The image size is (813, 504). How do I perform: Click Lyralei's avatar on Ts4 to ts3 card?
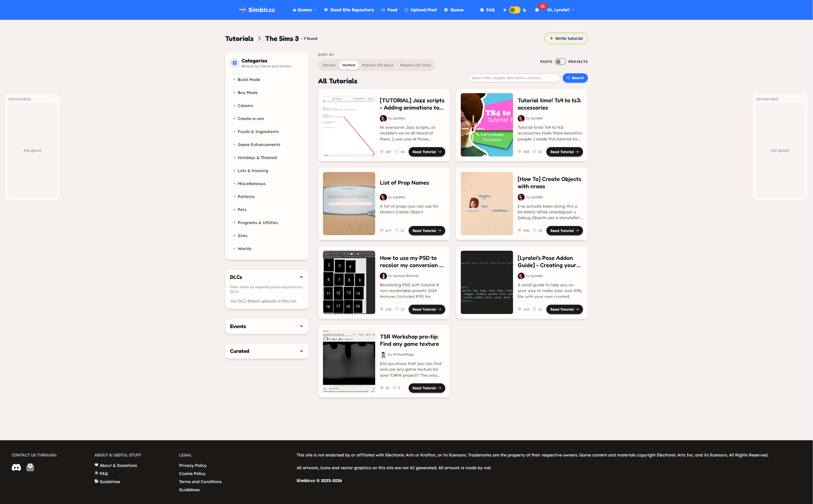pyautogui.click(x=521, y=118)
